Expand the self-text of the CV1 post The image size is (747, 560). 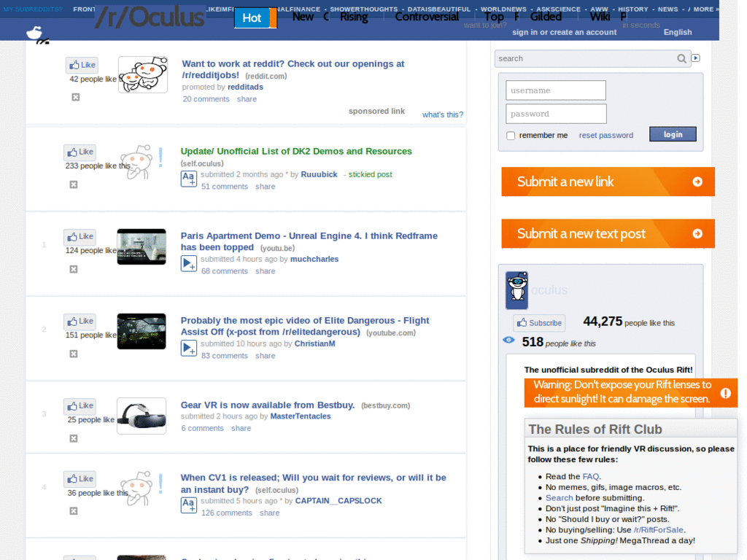point(189,505)
